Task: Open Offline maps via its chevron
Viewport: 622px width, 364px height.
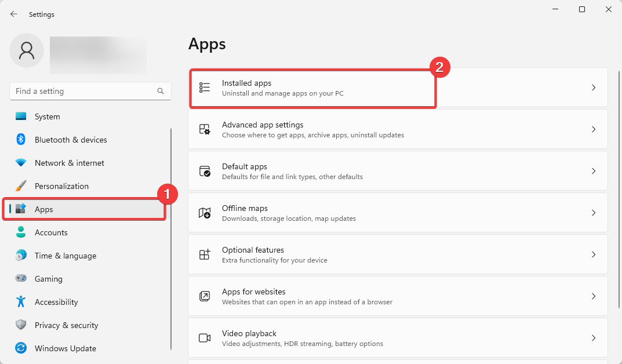Action: [594, 213]
